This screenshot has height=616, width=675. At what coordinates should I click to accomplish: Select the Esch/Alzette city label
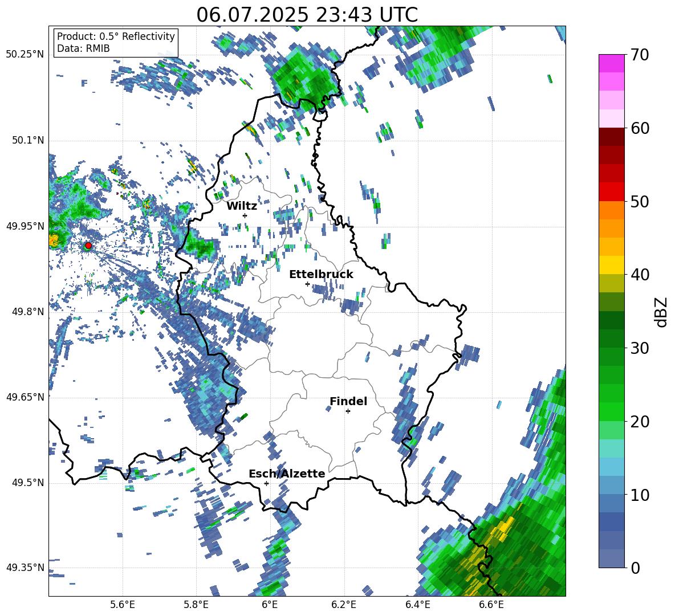pos(287,474)
